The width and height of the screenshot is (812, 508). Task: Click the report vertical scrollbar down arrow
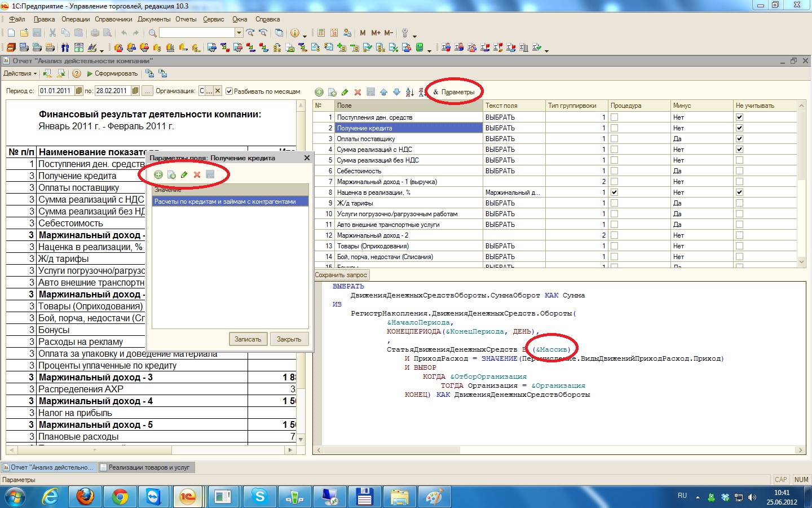301,439
